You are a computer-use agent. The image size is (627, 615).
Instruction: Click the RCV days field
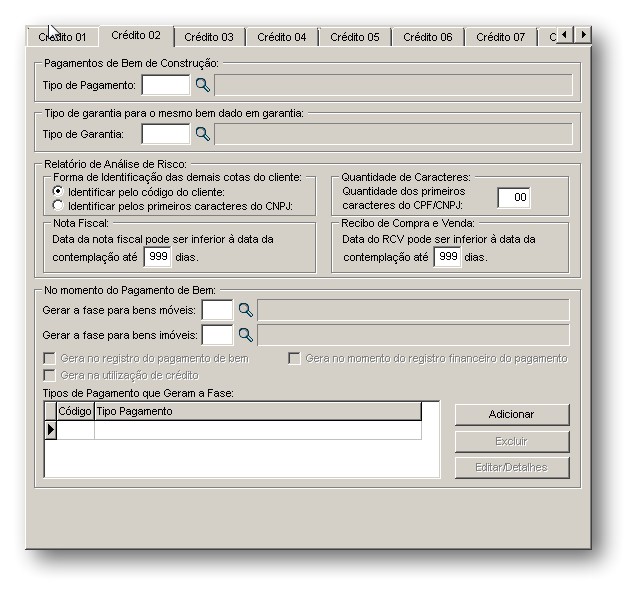(x=447, y=256)
